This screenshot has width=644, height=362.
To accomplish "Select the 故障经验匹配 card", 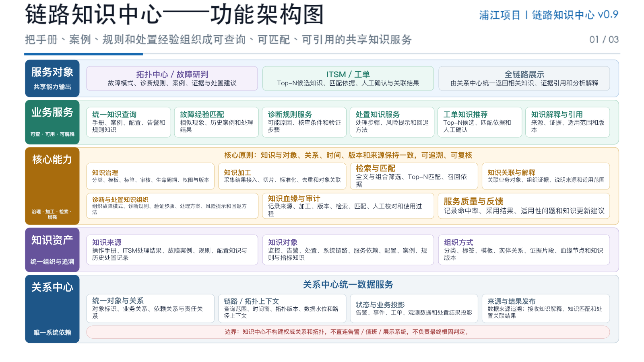I will (217, 122).
